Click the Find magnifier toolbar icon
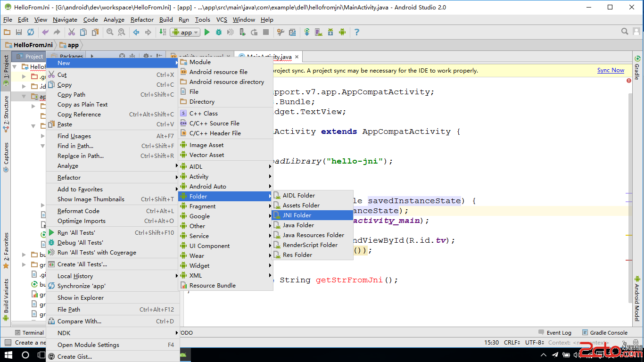The image size is (644, 362). [110, 32]
